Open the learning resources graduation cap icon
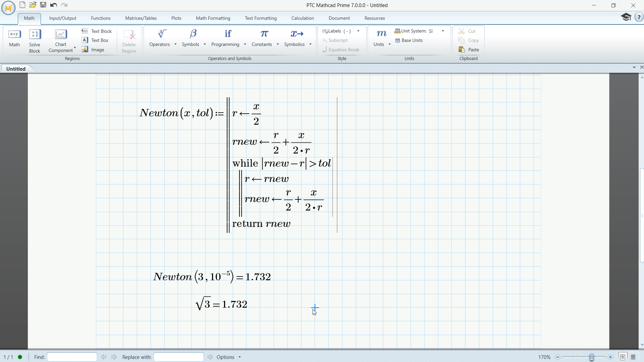644x362 pixels. click(626, 17)
